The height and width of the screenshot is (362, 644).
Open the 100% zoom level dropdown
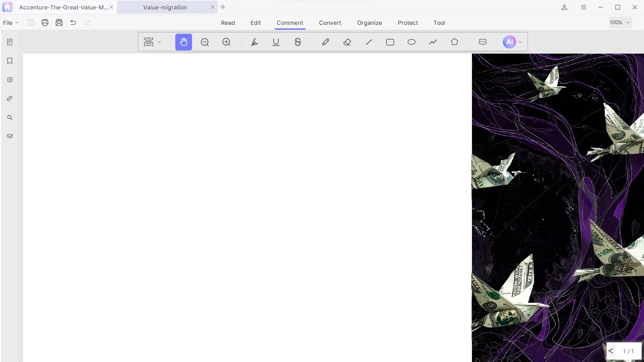coord(620,22)
